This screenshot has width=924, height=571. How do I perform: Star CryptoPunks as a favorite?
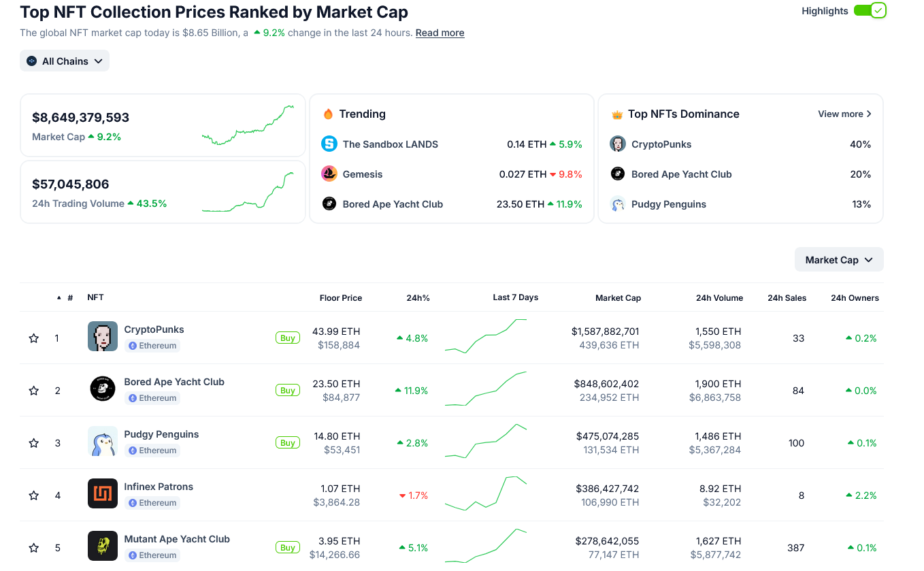click(x=34, y=338)
